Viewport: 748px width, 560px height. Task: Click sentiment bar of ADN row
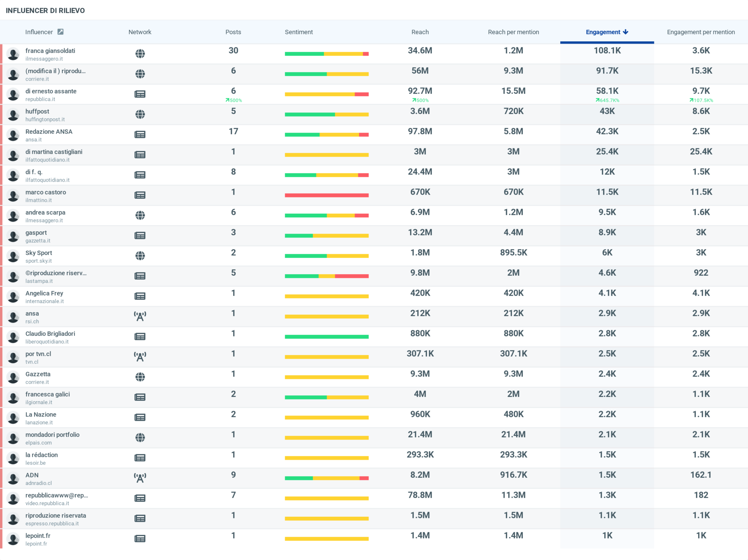[x=326, y=478]
